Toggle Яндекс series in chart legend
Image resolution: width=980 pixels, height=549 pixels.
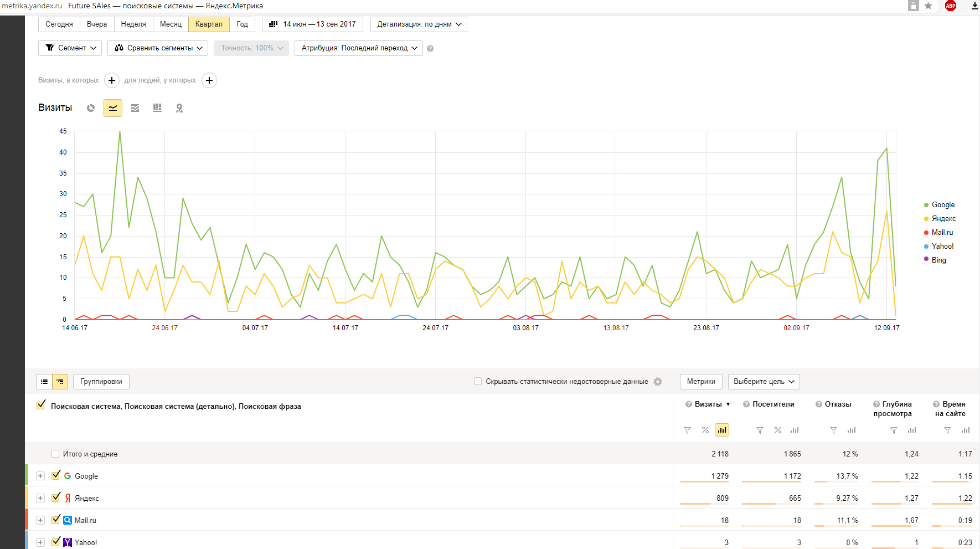click(x=940, y=219)
